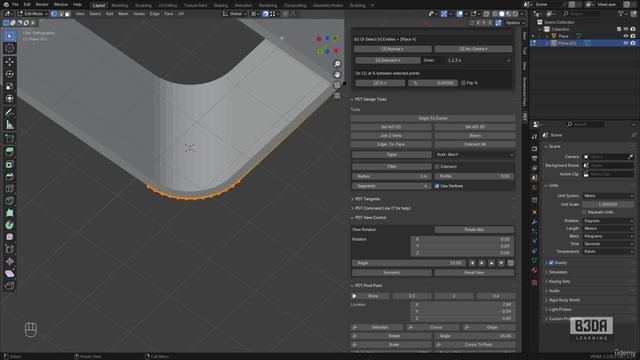Open the Global transform orientation dropdown

[x=234, y=14]
